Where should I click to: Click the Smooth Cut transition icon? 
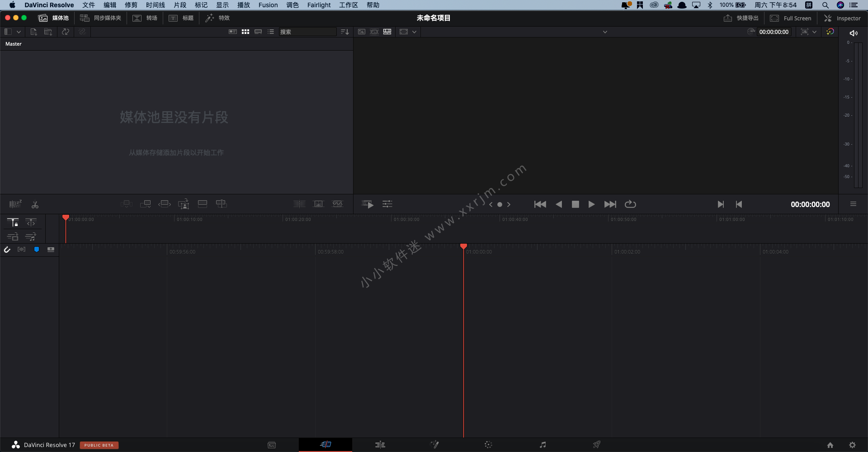coord(338,204)
